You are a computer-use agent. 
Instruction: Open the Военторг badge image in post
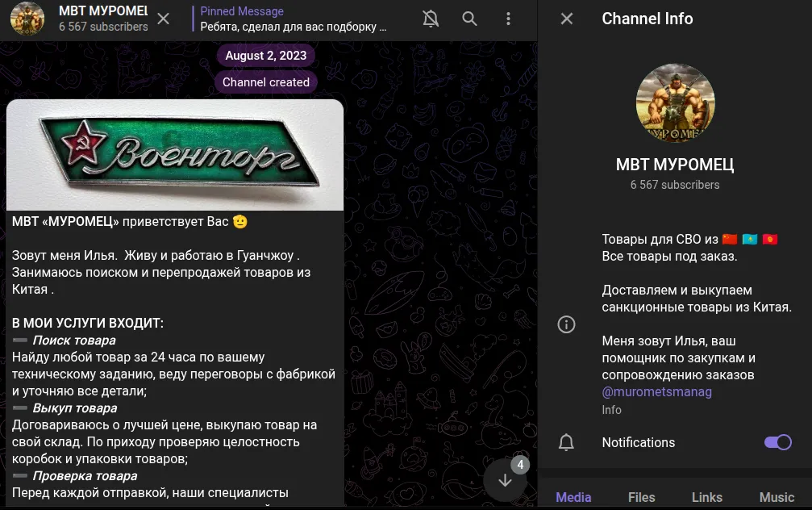tap(175, 155)
